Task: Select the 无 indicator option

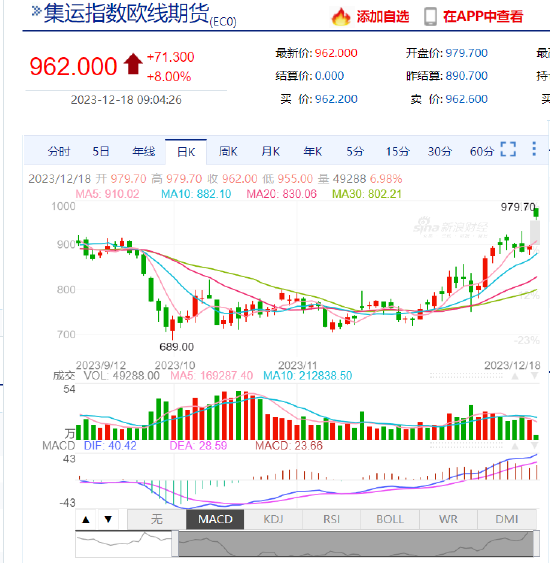Action: (157, 519)
